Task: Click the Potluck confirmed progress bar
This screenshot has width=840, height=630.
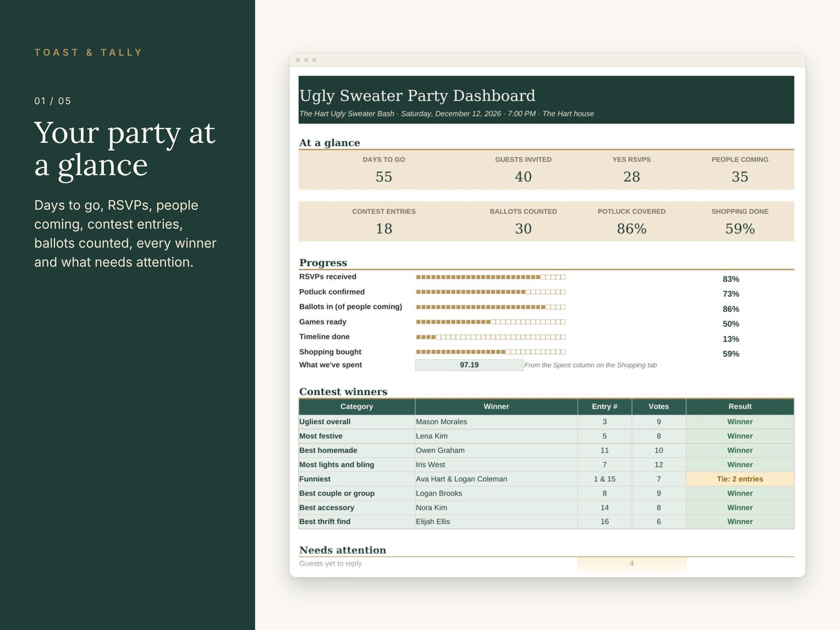Action: pos(491,292)
